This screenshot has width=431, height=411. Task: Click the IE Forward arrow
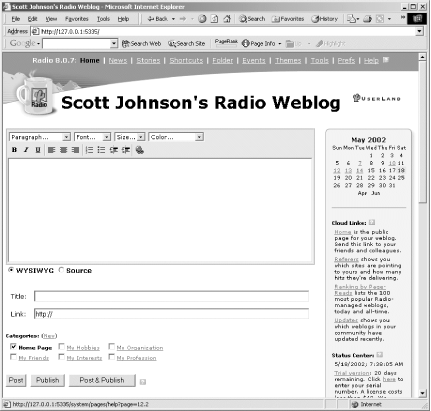183,19
